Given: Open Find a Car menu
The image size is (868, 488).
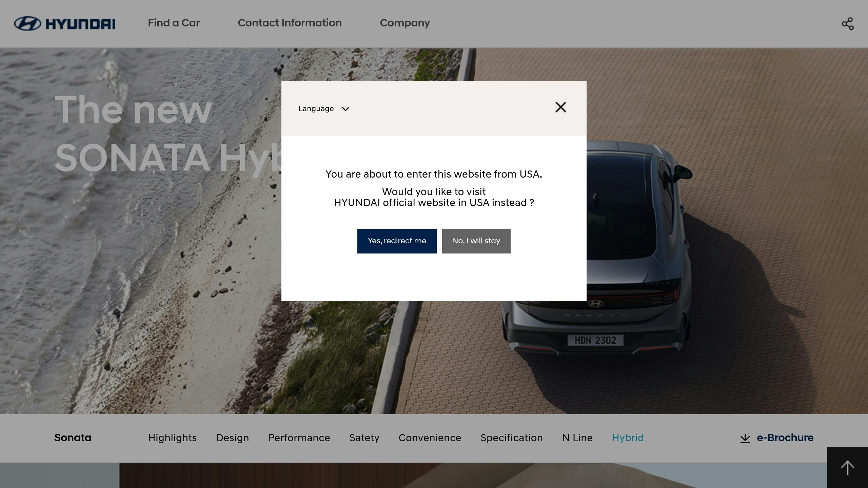Looking at the screenshot, I should [174, 23].
